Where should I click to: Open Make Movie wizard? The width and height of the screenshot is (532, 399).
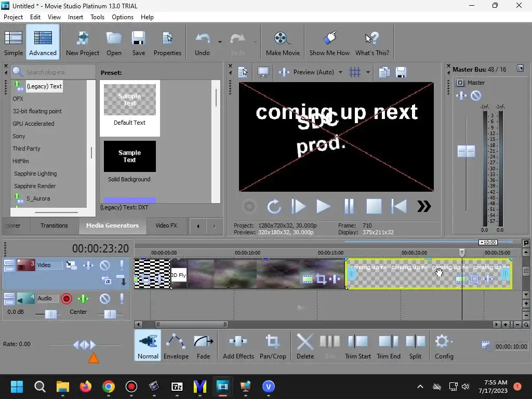[x=283, y=43]
